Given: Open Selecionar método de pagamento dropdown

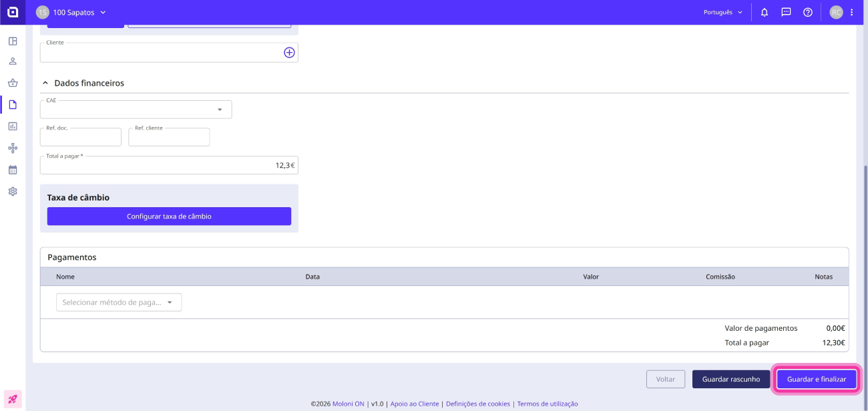Looking at the screenshot, I should click(x=119, y=302).
